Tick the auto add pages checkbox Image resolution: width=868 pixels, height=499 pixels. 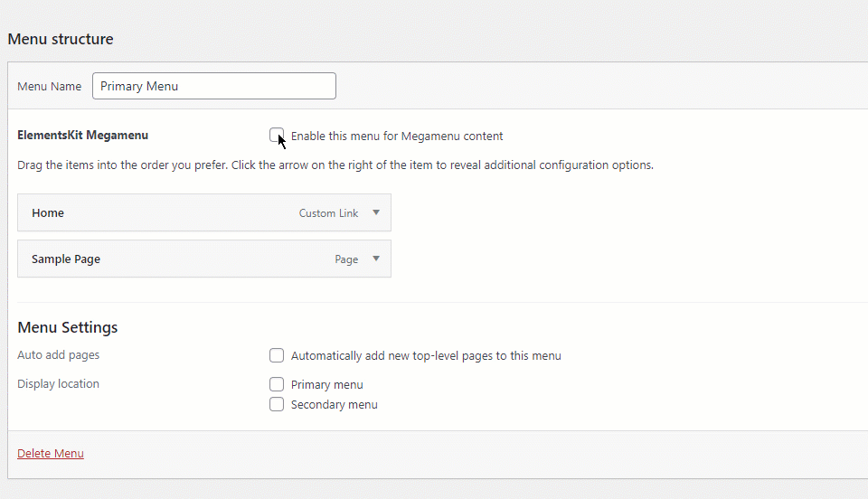(x=277, y=355)
